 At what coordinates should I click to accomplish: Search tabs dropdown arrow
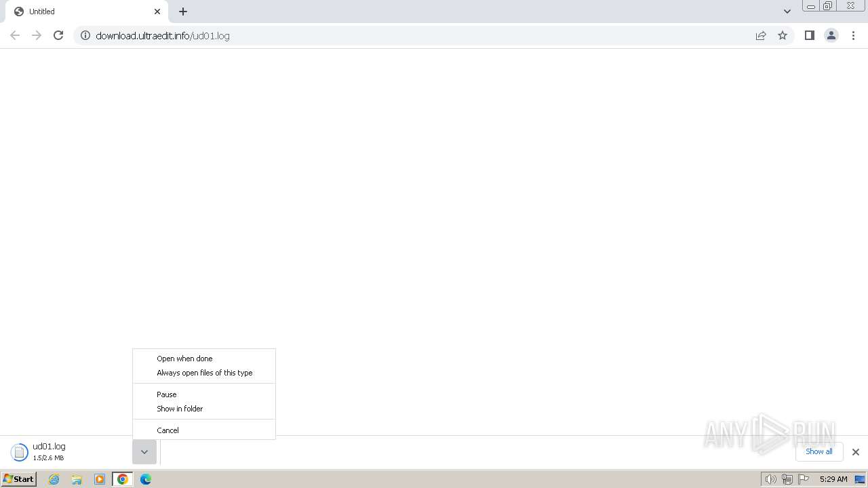tap(787, 12)
